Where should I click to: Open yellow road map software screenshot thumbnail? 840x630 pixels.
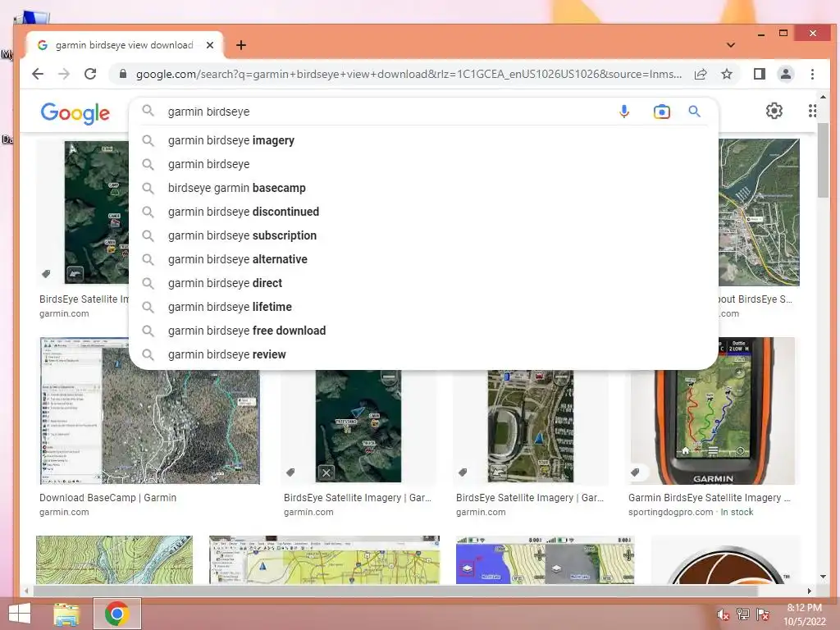(x=324, y=559)
